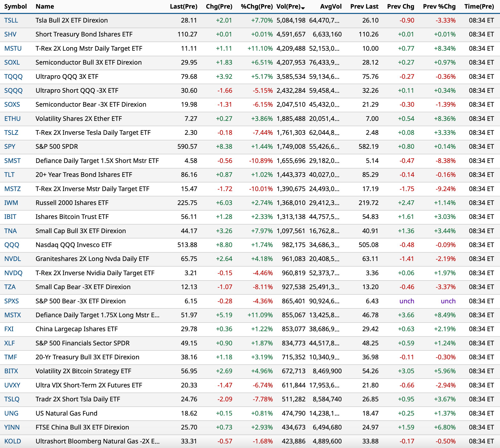
Task: Open the SPY symbol link
Action: pos(10,146)
